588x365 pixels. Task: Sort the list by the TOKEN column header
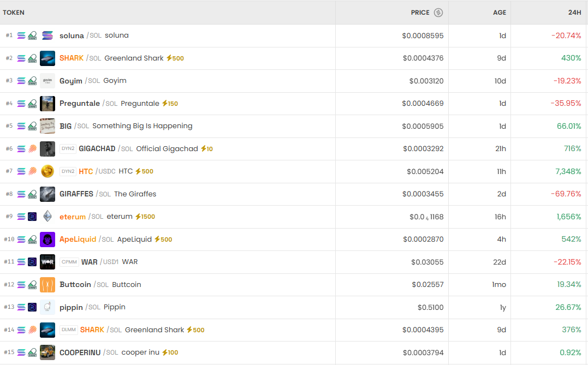click(14, 13)
